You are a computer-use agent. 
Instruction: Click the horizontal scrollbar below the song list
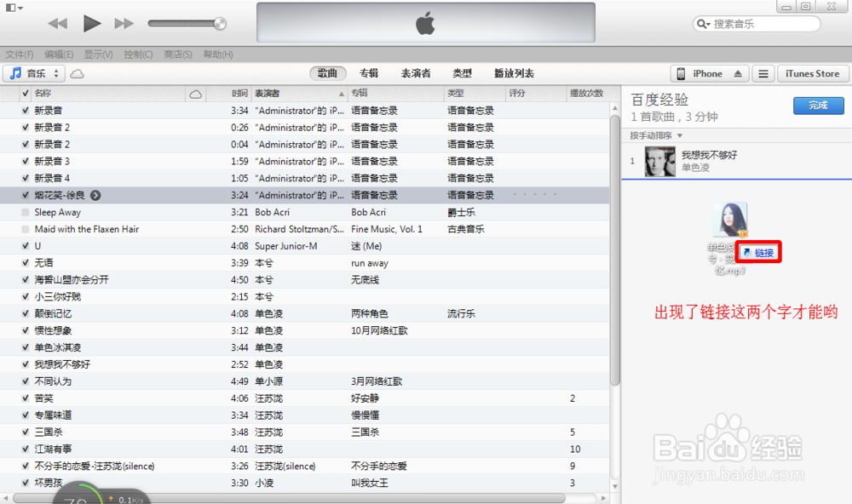click(x=289, y=497)
